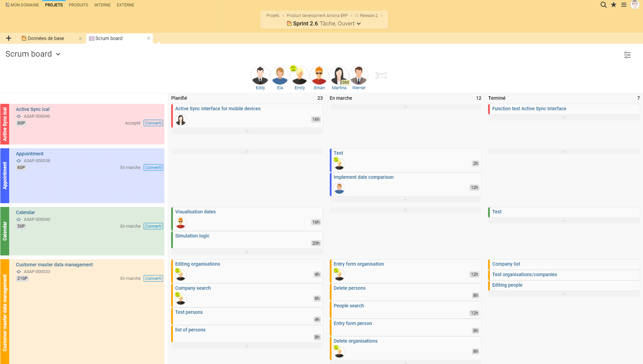Add task in Terminé for Calendar row
This screenshot has width=643, height=364.
[x=564, y=221]
